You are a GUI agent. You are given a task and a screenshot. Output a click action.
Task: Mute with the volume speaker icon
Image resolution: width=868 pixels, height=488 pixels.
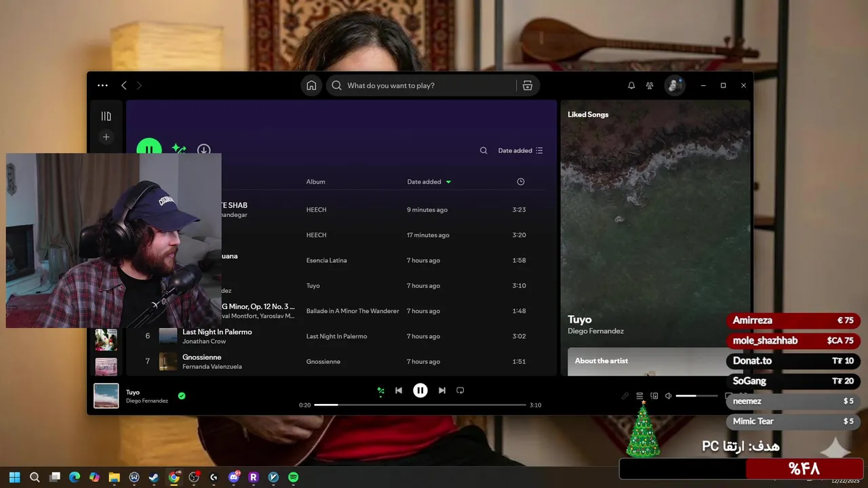(668, 396)
